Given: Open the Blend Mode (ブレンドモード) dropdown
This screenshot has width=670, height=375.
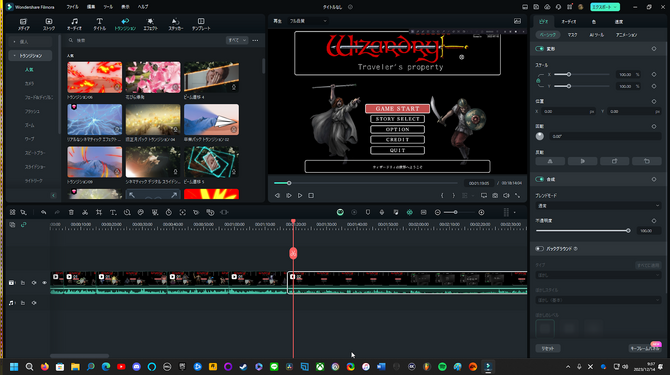Looking at the screenshot, I should (598, 206).
